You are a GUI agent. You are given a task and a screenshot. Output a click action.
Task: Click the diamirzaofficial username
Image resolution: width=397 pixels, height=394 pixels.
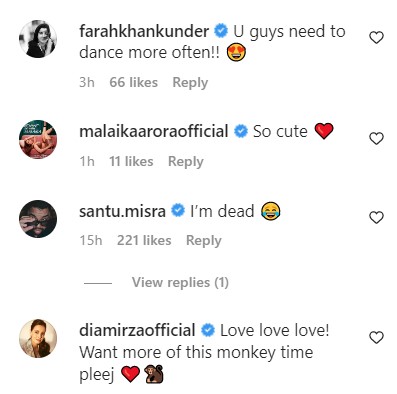[137, 330]
